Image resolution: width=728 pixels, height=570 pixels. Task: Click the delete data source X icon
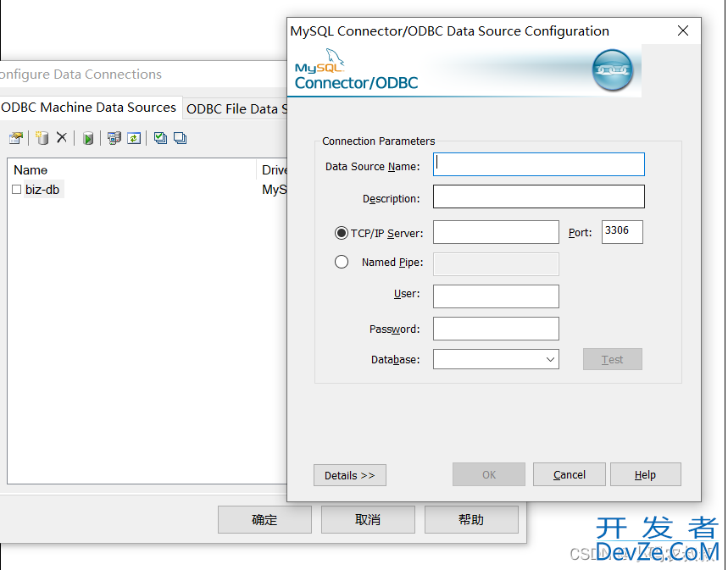(x=62, y=137)
